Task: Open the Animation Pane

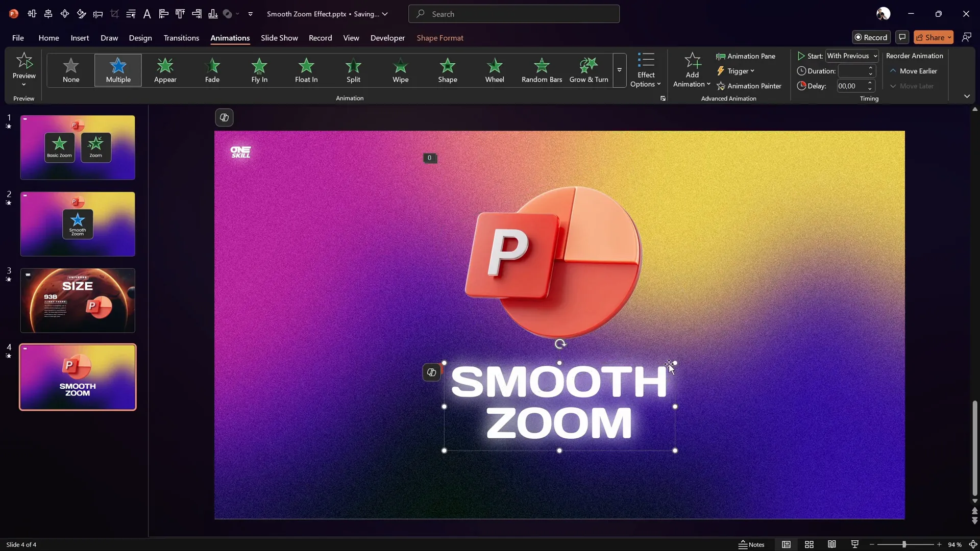Action: (x=746, y=56)
